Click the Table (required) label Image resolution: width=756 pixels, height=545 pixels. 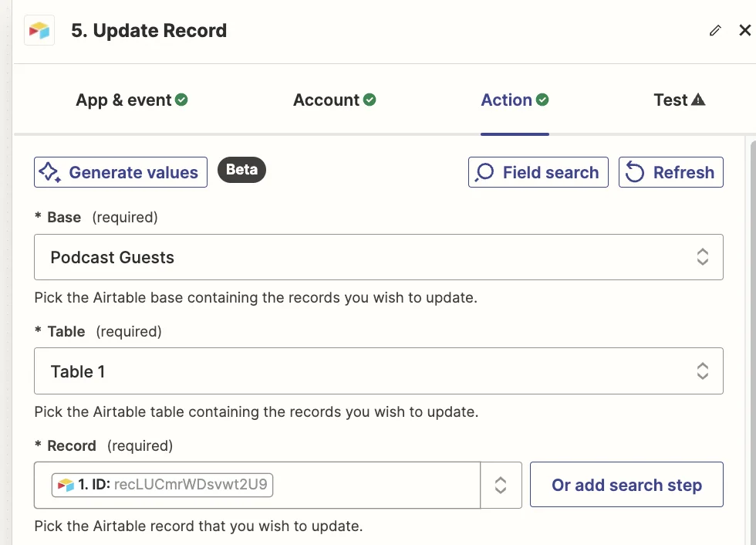click(98, 331)
